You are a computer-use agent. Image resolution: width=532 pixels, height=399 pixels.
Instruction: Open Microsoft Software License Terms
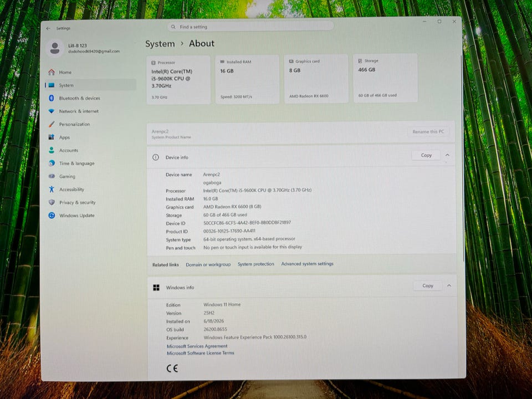(201, 353)
